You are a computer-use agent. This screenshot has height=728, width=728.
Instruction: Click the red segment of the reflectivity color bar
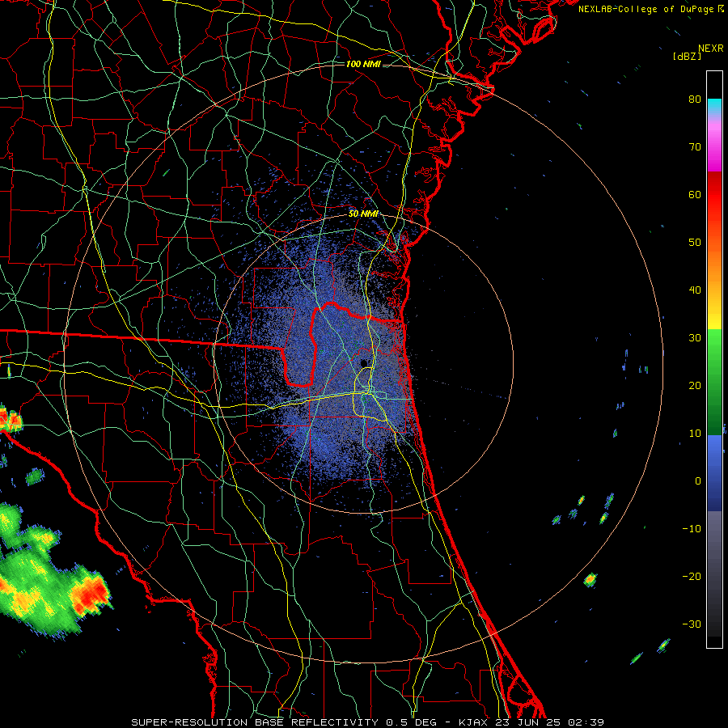pos(714,195)
